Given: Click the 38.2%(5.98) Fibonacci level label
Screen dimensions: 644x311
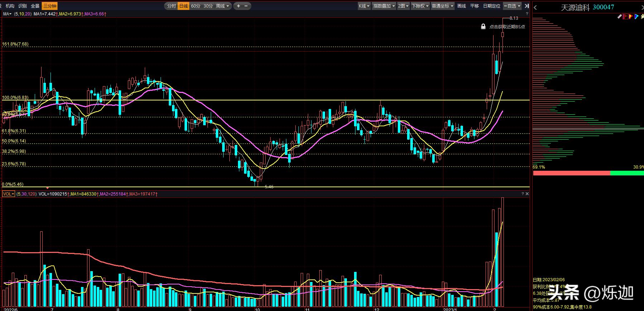Looking at the screenshot, I should (x=14, y=151).
